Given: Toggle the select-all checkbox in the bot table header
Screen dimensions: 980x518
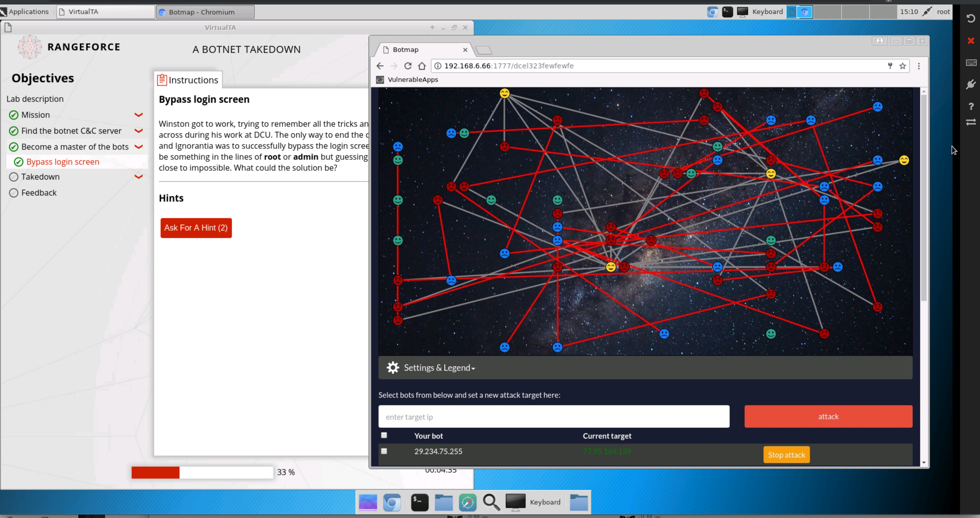Looking at the screenshot, I should (x=384, y=435).
